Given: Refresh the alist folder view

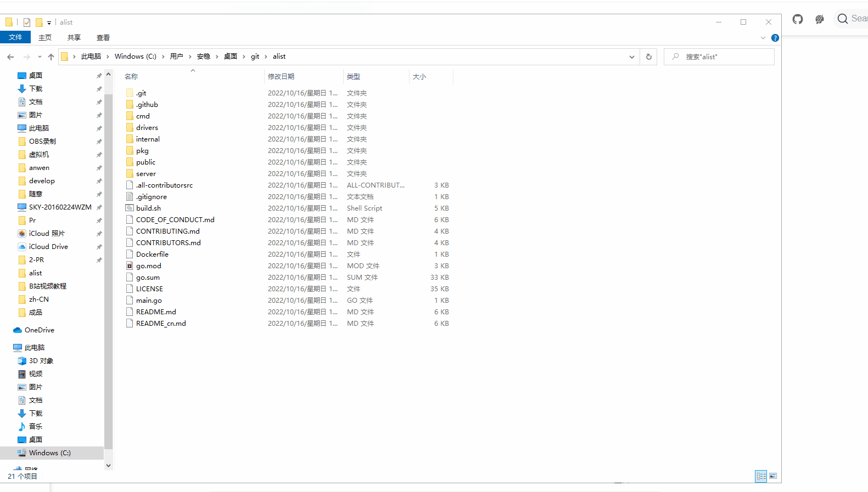Looking at the screenshot, I should [x=648, y=56].
